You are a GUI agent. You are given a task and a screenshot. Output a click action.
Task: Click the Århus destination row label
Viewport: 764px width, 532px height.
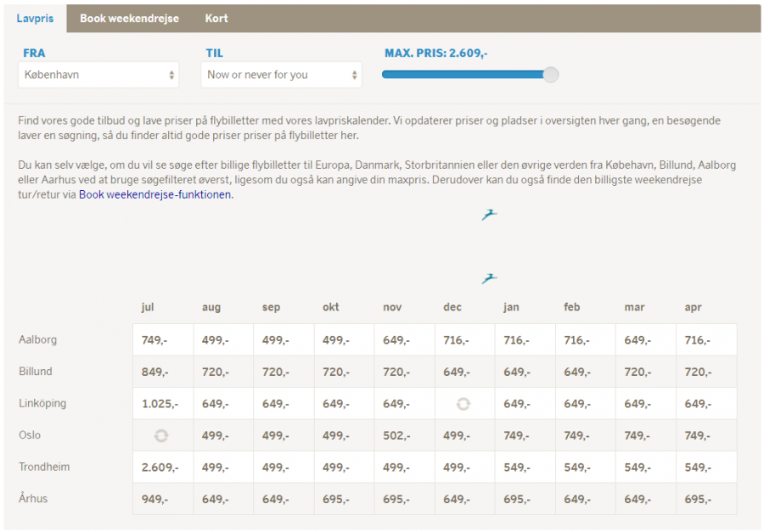point(33,499)
